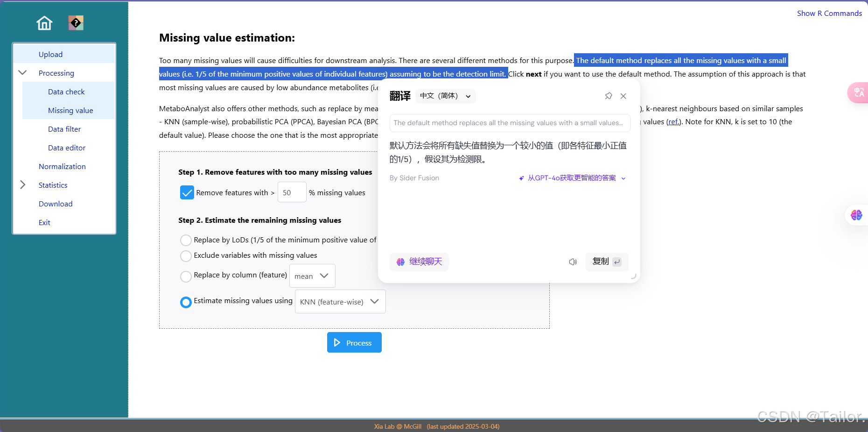The image size is (868, 432).
Task: Edit the missing values percentage field
Action: click(292, 192)
